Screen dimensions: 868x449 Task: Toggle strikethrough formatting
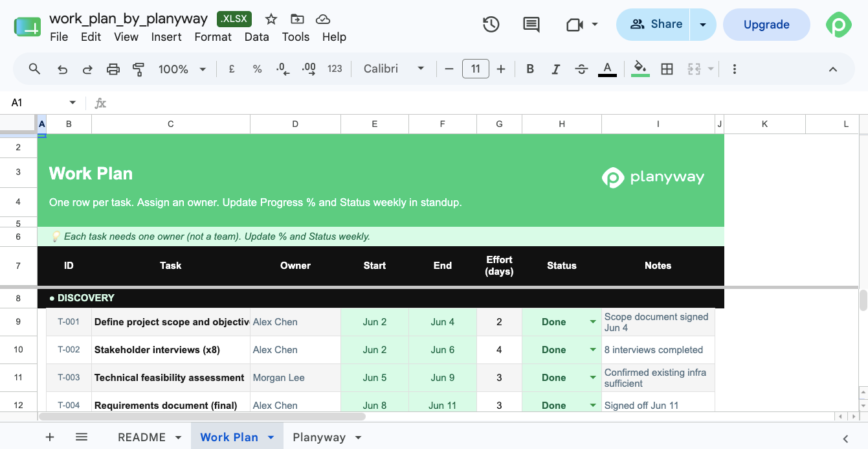coord(581,69)
